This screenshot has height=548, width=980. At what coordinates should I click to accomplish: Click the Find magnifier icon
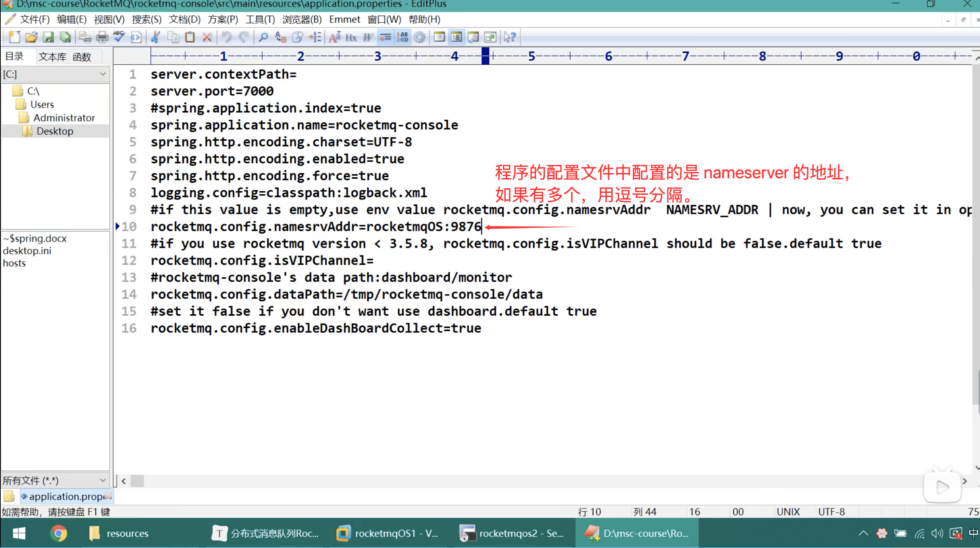(x=263, y=37)
